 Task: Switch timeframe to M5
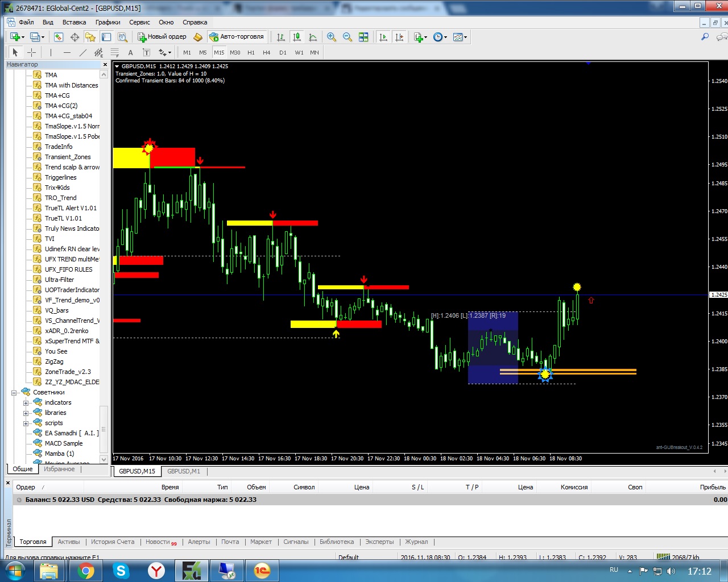point(203,52)
